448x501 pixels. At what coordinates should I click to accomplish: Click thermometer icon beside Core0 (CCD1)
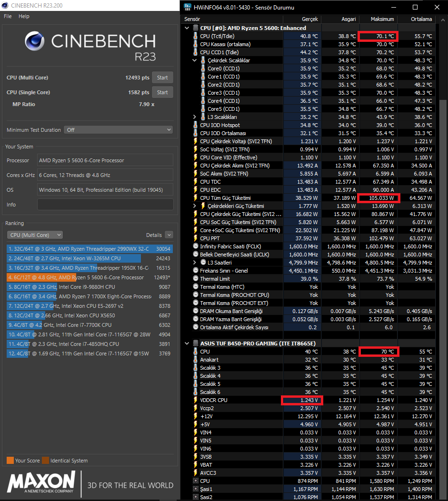tap(203, 69)
